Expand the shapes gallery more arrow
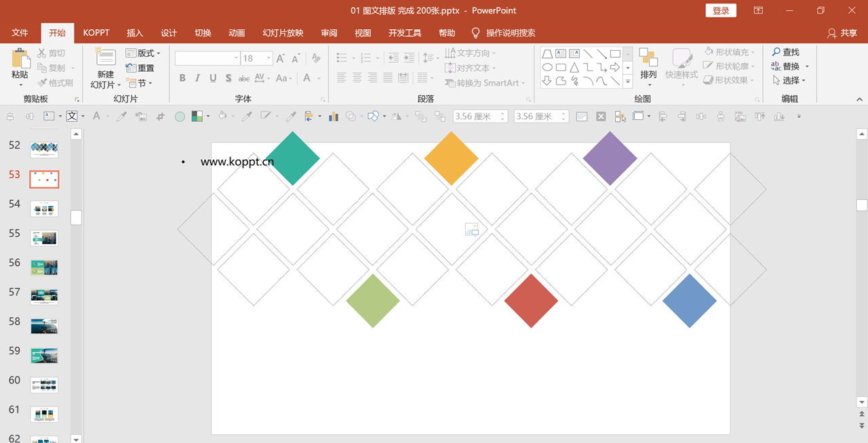 click(x=628, y=82)
